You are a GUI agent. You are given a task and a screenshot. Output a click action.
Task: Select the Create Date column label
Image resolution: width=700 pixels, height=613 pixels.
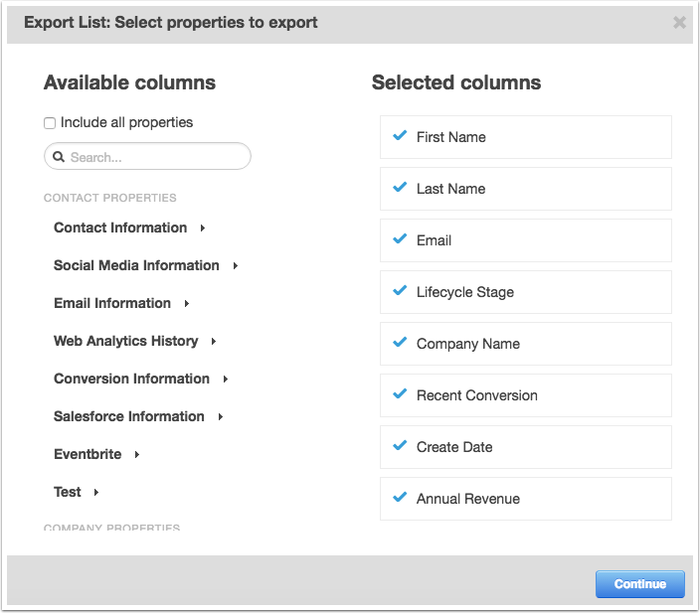pos(454,447)
